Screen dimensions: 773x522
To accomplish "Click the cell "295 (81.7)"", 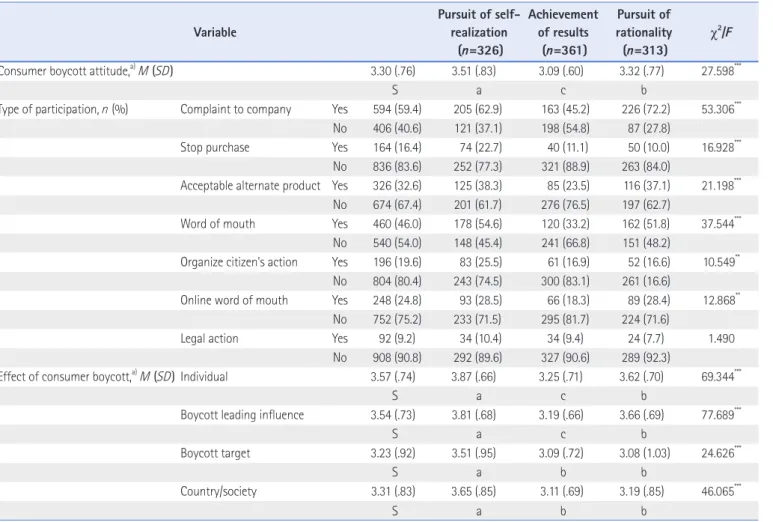I will click(x=565, y=319).
